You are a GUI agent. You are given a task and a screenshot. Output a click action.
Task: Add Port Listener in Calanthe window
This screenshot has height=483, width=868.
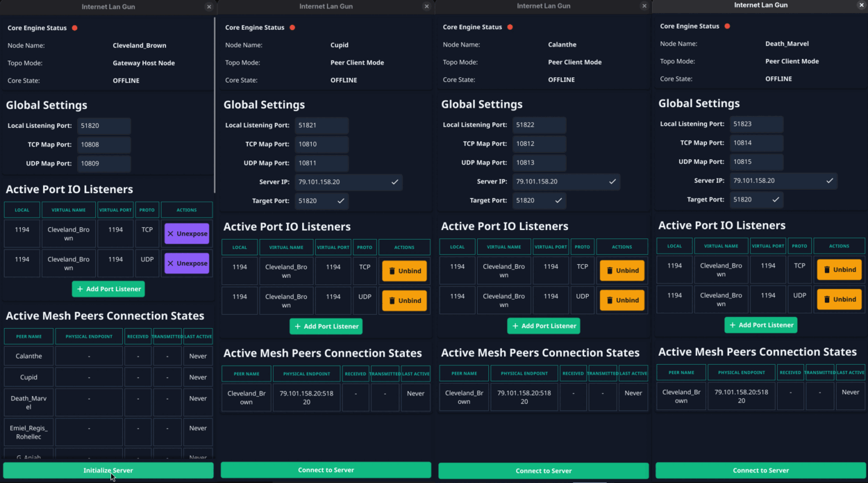click(544, 326)
